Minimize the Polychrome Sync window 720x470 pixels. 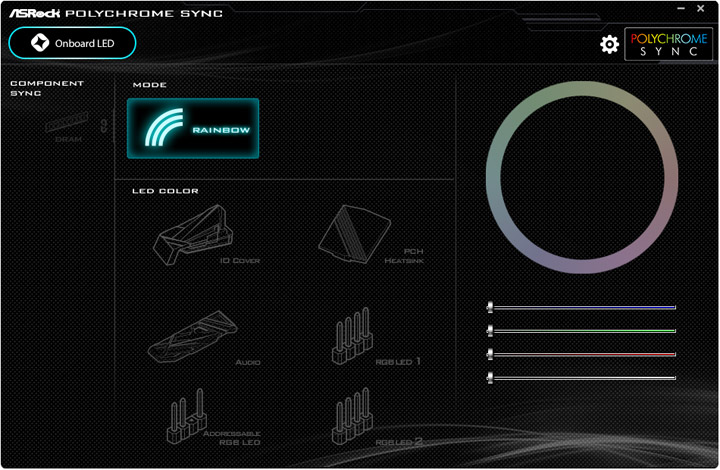tap(681, 8)
